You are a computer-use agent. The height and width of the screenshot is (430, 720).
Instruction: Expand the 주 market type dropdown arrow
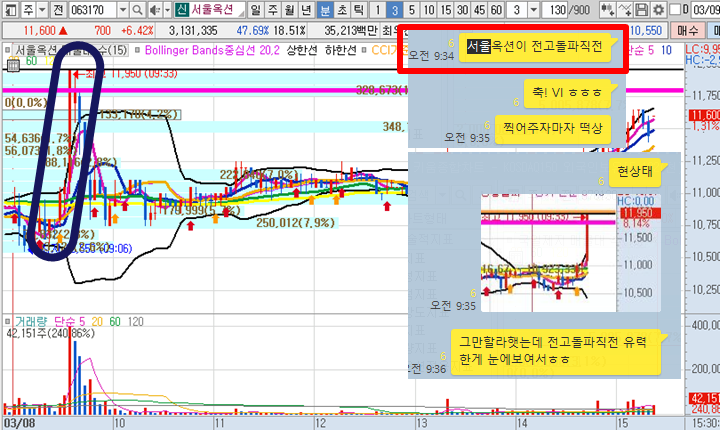(42, 9)
